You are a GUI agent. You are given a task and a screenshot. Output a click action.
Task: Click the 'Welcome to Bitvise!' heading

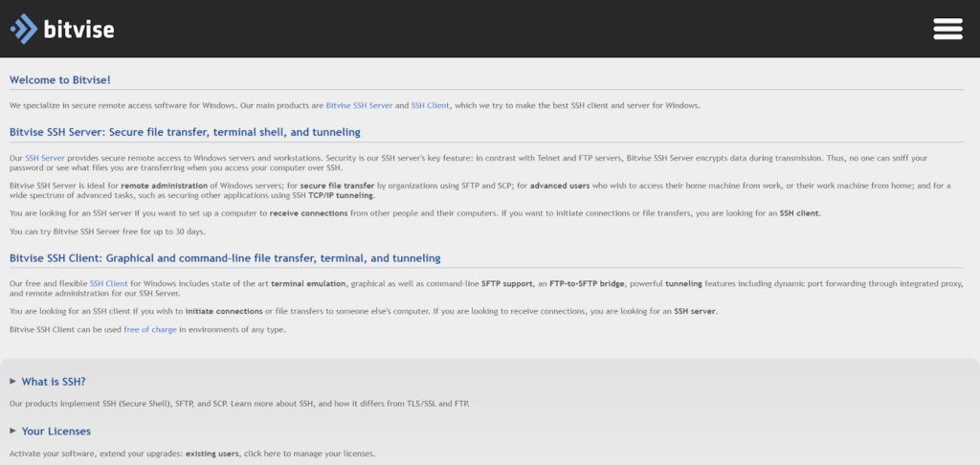pos(66,80)
